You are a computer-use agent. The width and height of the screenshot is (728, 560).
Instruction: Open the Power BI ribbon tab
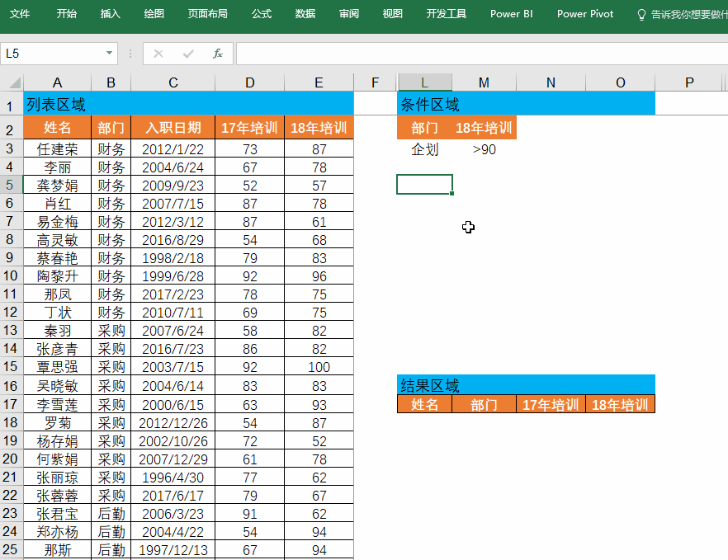pyautogui.click(x=511, y=13)
